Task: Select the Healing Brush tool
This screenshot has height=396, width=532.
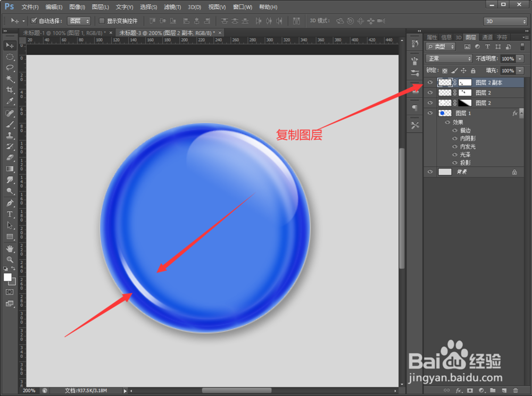Action: pos(10,113)
